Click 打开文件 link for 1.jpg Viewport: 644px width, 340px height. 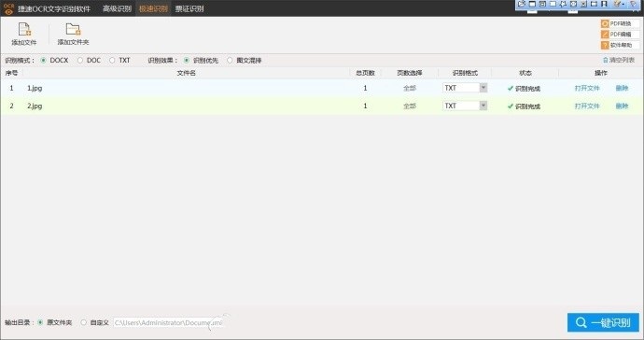click(x=587, y=88)
